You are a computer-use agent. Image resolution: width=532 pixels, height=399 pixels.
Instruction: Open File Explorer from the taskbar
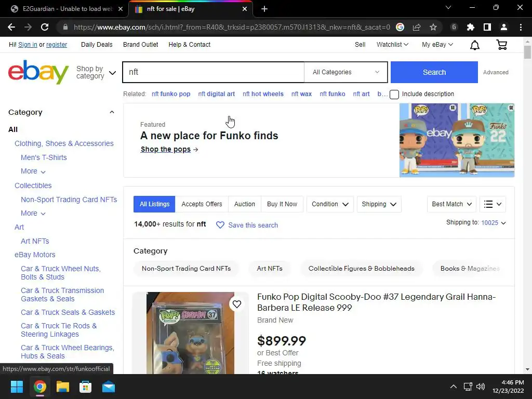(x=63, y=387)
